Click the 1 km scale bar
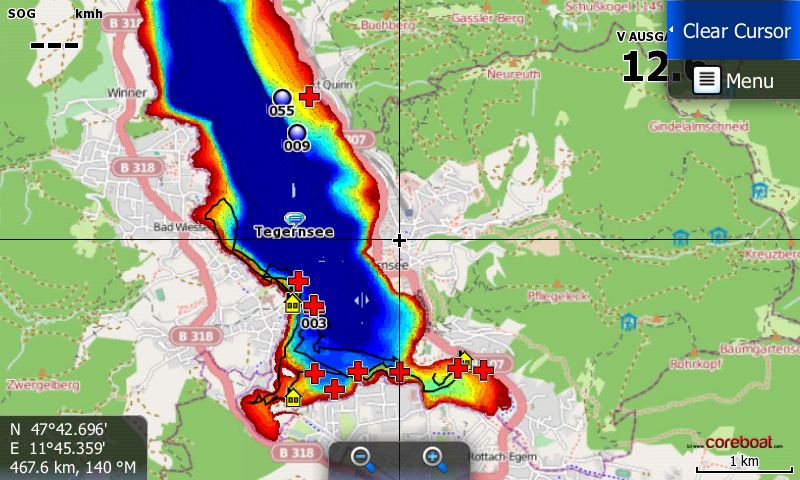 (744, 464)
